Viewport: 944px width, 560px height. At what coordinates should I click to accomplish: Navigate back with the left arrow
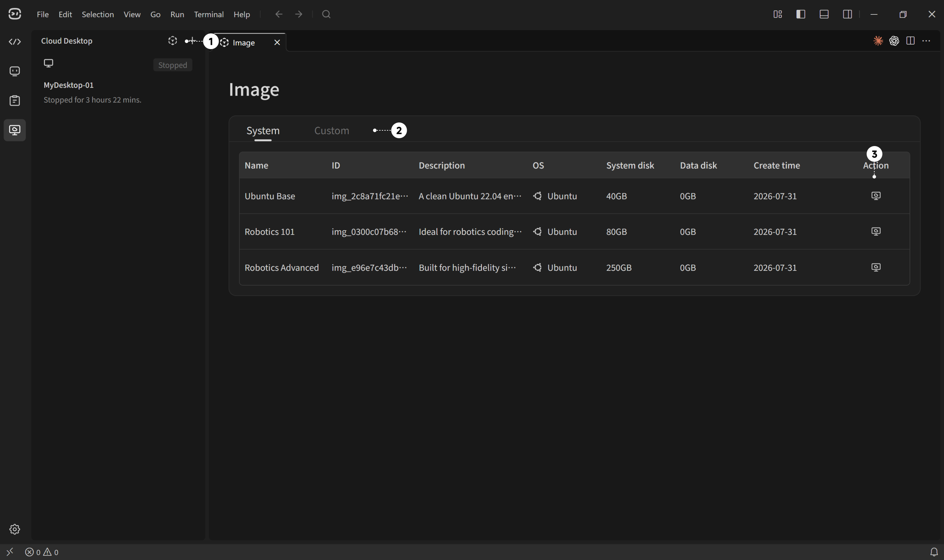click(x=279, y=14)
